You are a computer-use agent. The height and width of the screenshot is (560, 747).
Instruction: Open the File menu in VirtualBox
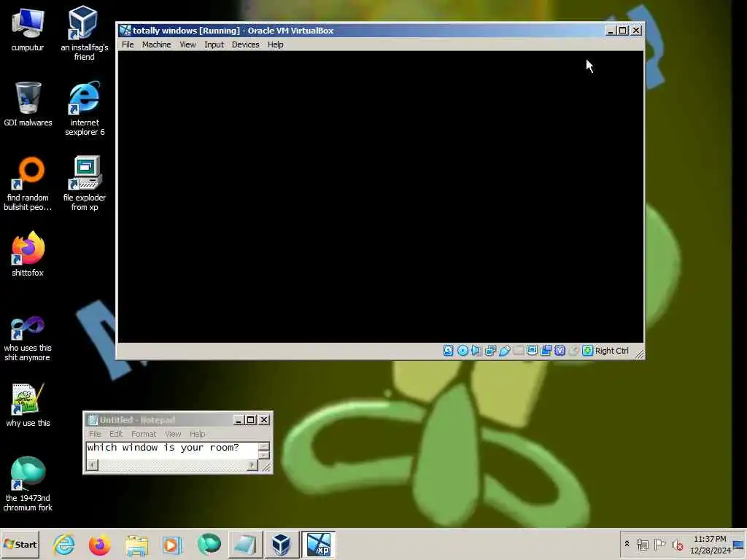128,44
